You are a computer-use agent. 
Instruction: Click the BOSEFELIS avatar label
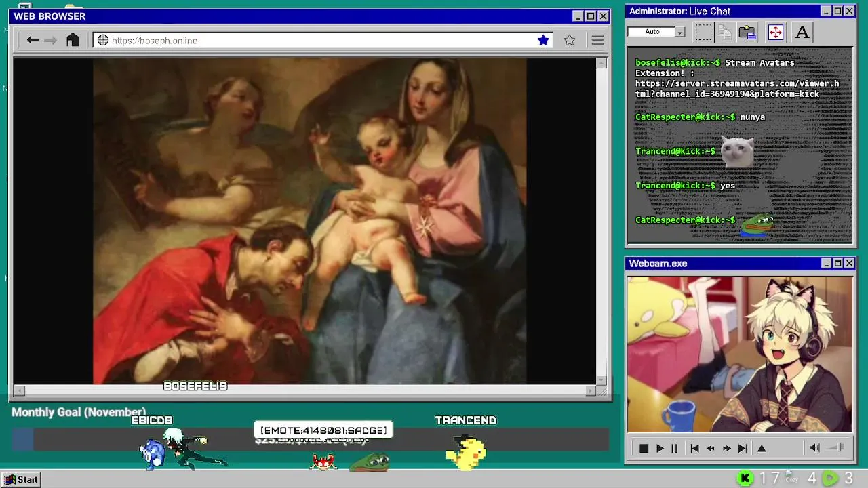coord(195,386)
